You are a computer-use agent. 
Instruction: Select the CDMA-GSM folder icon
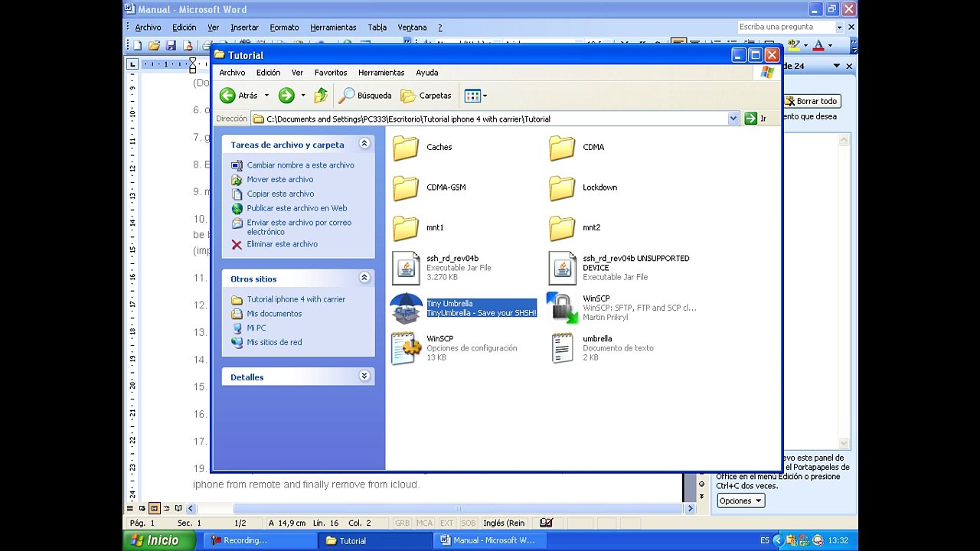pos(406,187)
